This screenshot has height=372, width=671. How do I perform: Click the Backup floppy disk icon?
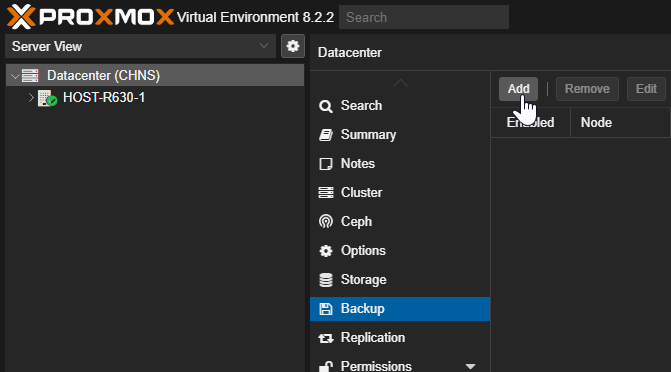(326, 309)
